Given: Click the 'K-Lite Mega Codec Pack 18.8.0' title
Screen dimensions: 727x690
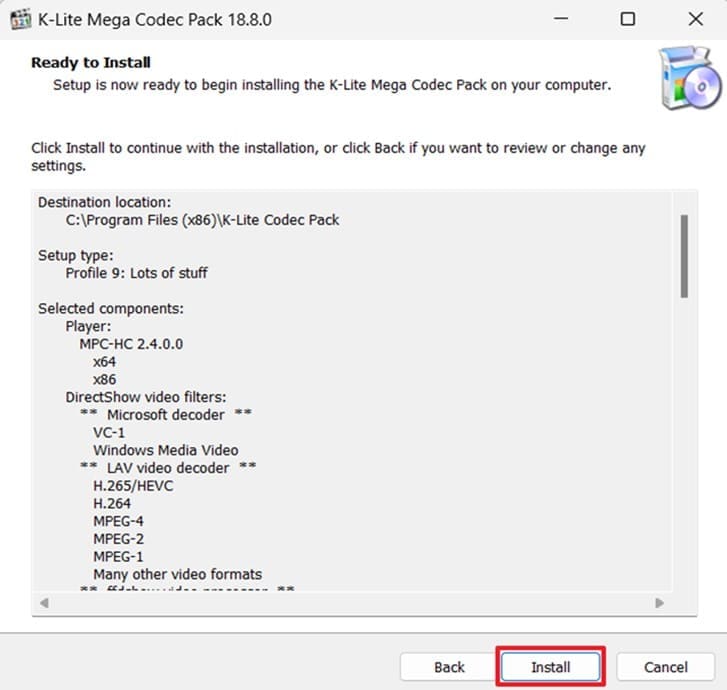Looking at the screenshot, I should click(154, 19).
